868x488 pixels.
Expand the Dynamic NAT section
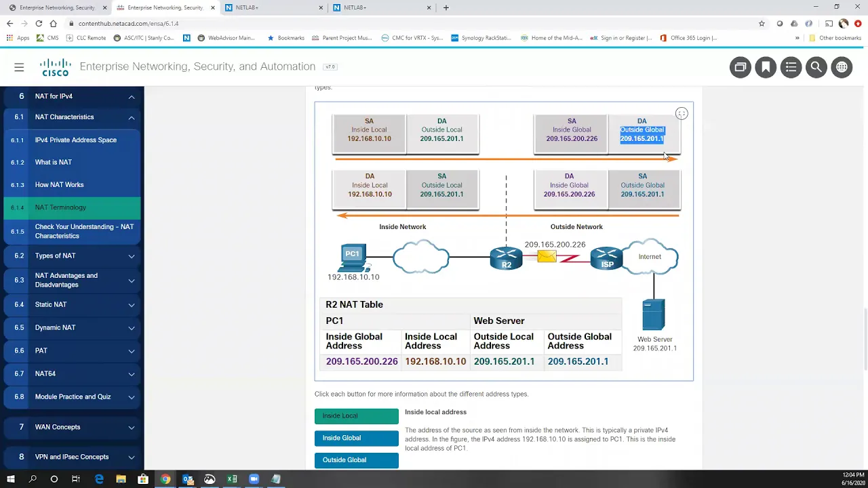pyautogui.click(x=132, y=328)
